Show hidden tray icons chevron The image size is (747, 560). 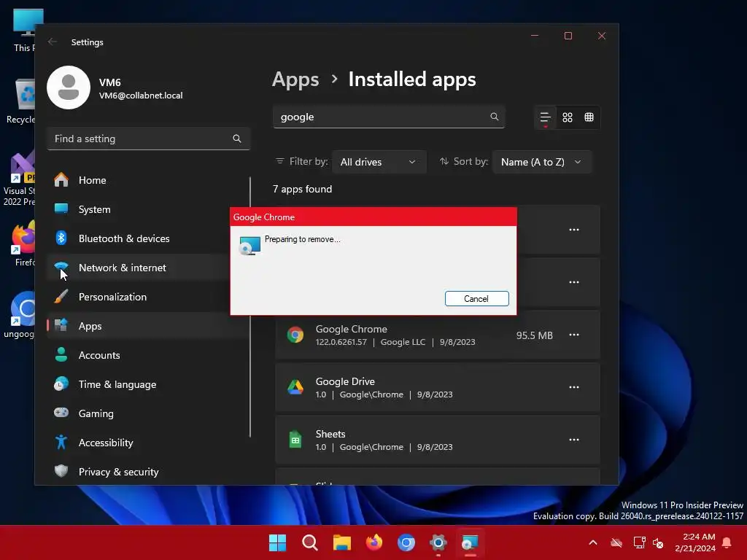click(x=592, y=542)
